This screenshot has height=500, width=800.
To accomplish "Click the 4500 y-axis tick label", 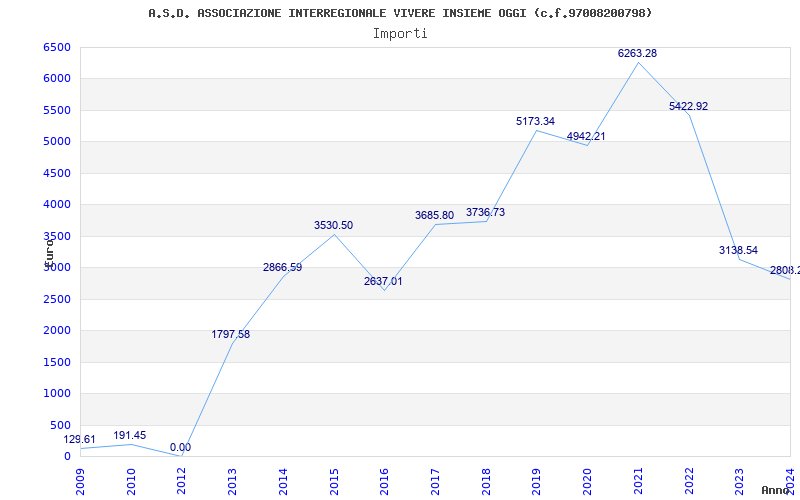I will 57,173.
